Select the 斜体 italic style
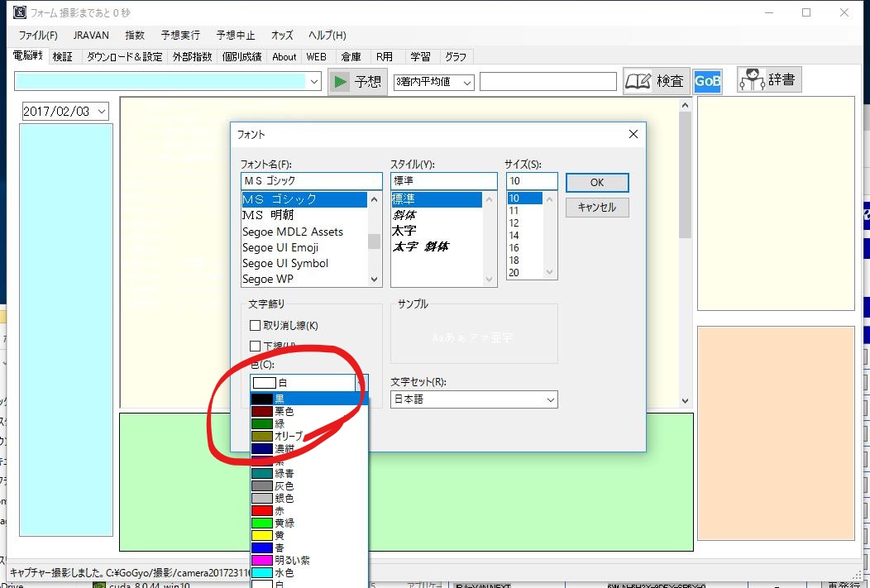 pyautogui.click(x=437, y=215)
